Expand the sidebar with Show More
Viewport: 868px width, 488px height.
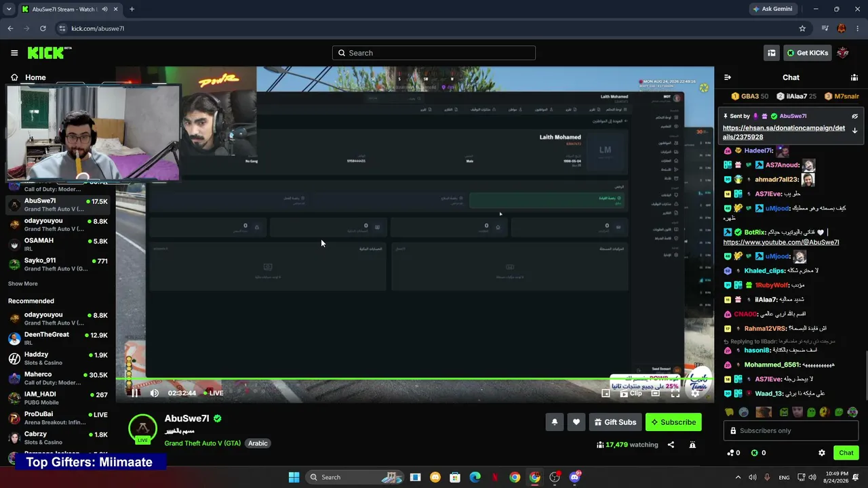pos(23,283)
